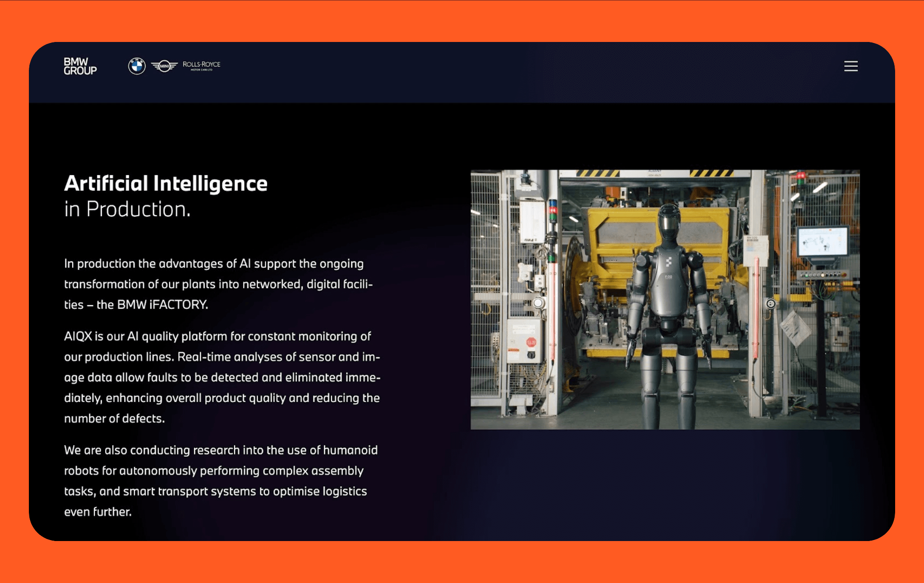Click the 'in Production.' subheading
924x583 pixels.
click(127, 209)
